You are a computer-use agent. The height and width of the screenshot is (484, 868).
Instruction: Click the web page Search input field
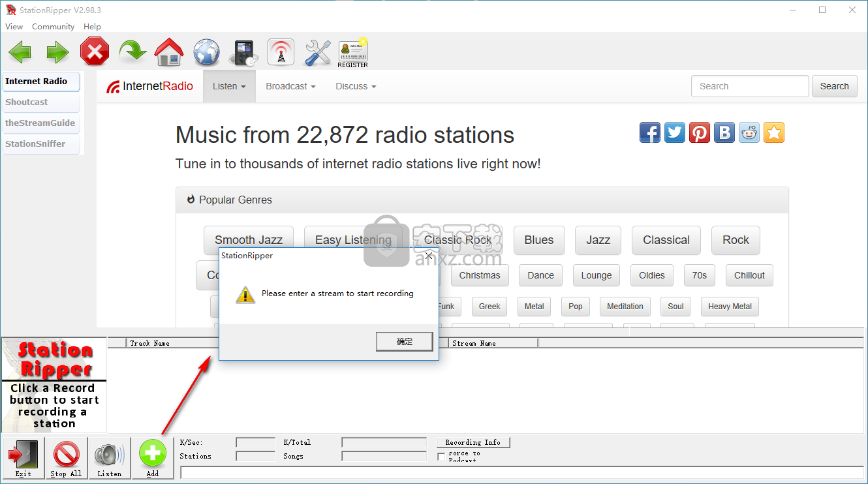click(750, 86)
